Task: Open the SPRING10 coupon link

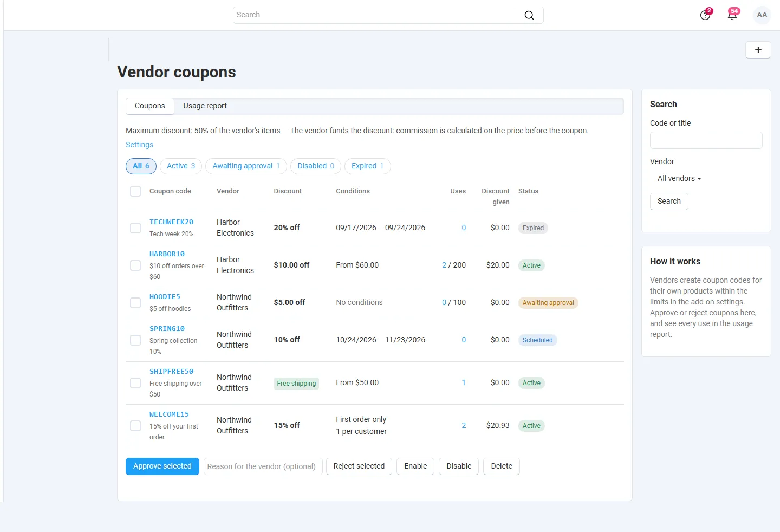Action: click(x=167, y=329)
